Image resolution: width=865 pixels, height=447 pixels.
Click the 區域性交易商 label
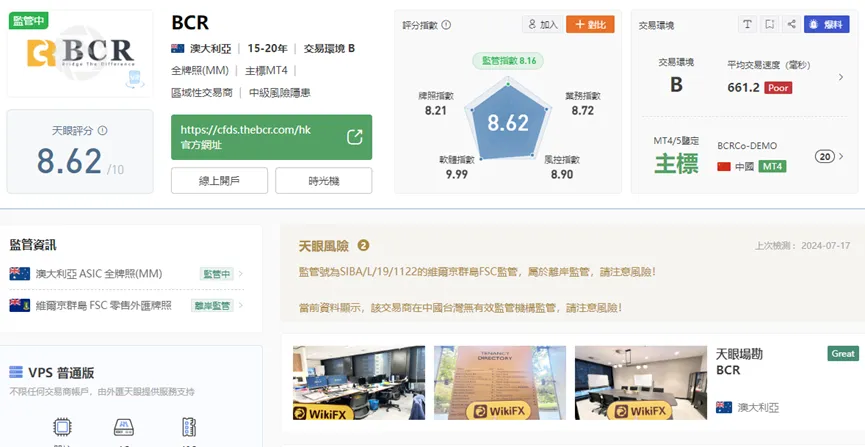tap(201, 93)
